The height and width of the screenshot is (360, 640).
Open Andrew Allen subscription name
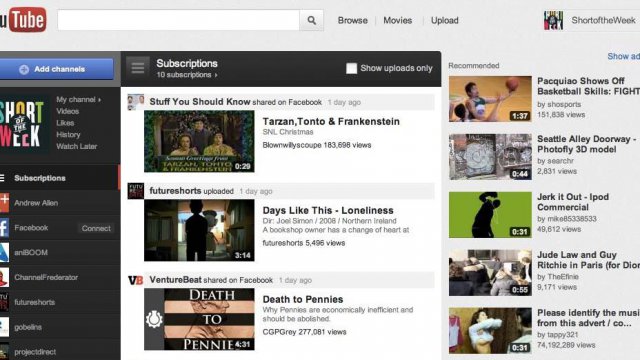36,203
